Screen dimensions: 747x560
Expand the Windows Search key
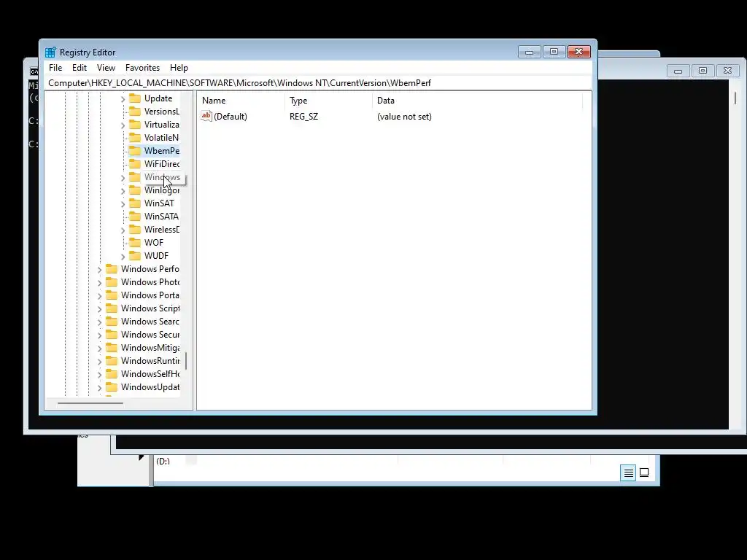pos(99,322)
